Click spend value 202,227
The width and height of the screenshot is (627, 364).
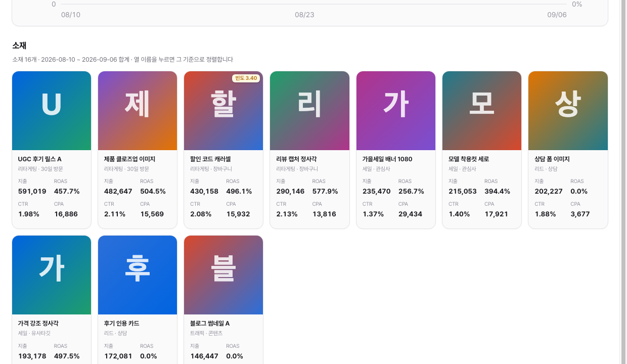pyautogui.click(x=549, y=192)
